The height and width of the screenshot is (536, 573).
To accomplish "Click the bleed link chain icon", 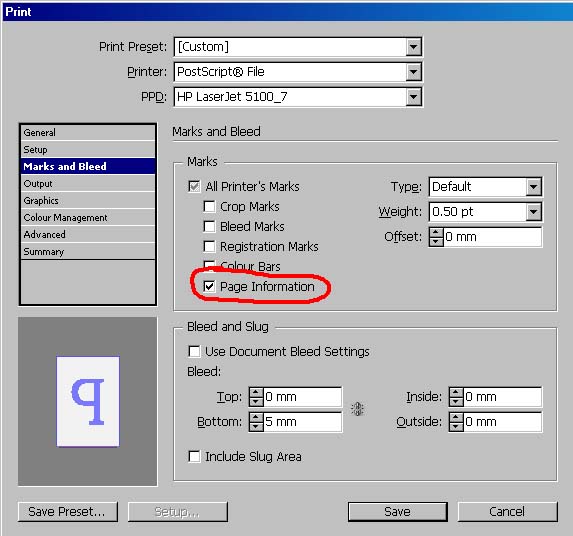I will coord(358,409).
